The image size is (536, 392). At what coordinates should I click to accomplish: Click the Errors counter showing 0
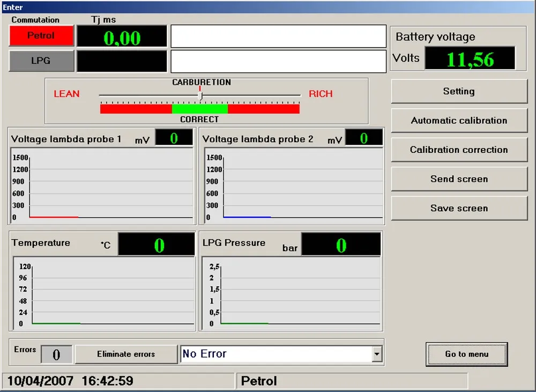click(x=56, y=354)
